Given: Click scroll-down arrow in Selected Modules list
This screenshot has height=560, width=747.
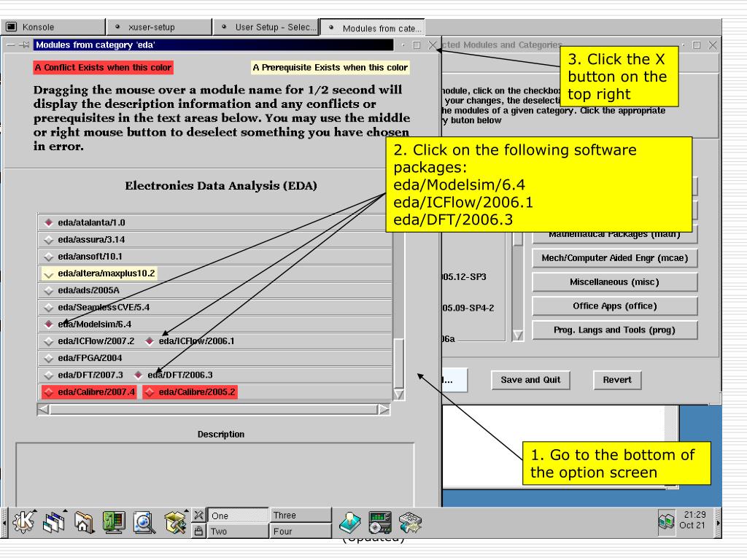Looking at the screenshot, I should pos(517,335).
